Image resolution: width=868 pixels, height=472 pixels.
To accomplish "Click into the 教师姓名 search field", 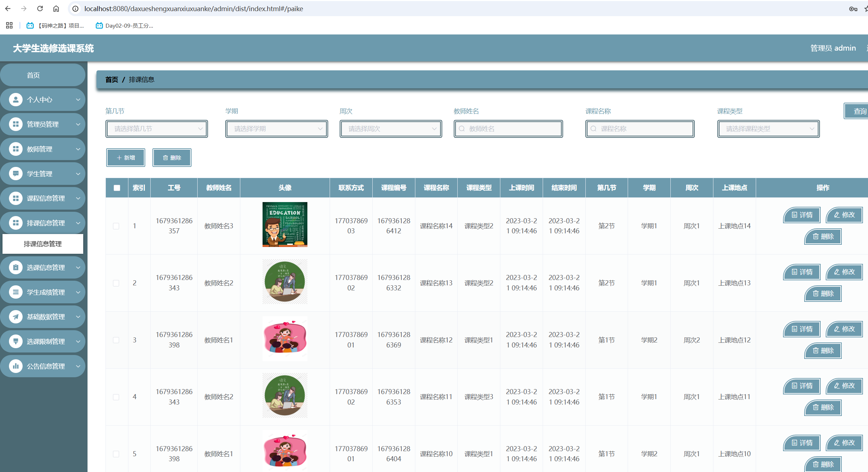I will [x=508, y=129].
